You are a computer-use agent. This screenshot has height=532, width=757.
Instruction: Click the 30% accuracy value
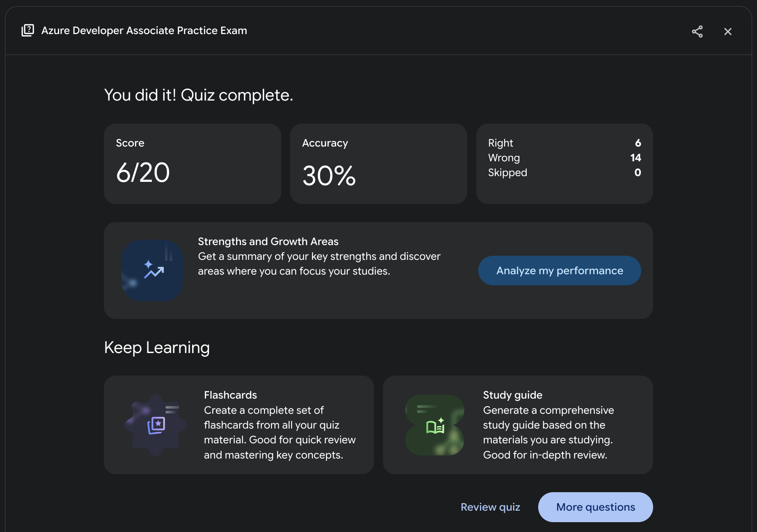click(x=329, y=176)
